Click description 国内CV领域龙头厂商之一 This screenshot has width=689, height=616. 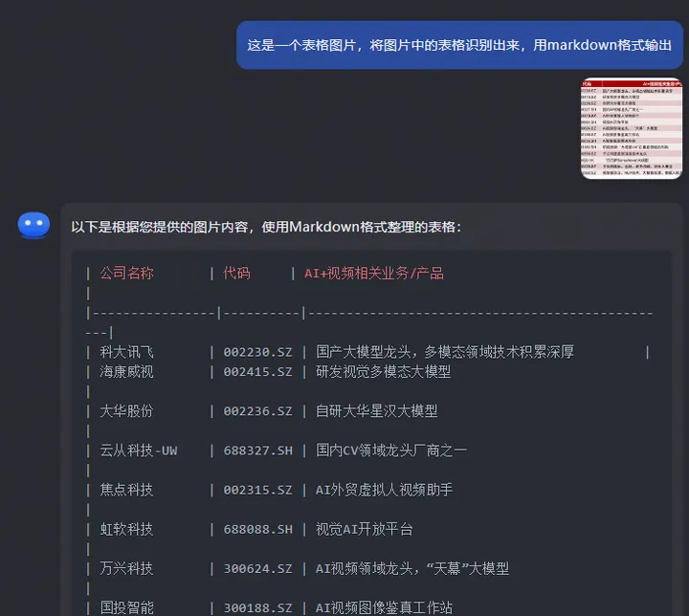click(391, 451)
